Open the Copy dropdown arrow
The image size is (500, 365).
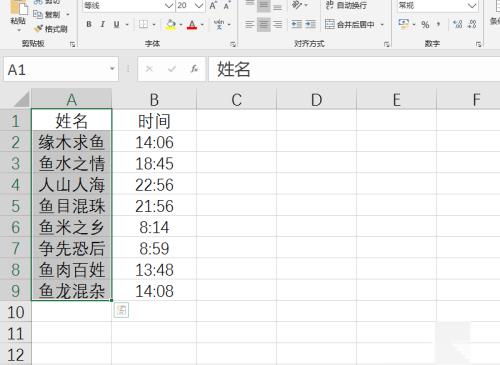[x=68, y=15]
